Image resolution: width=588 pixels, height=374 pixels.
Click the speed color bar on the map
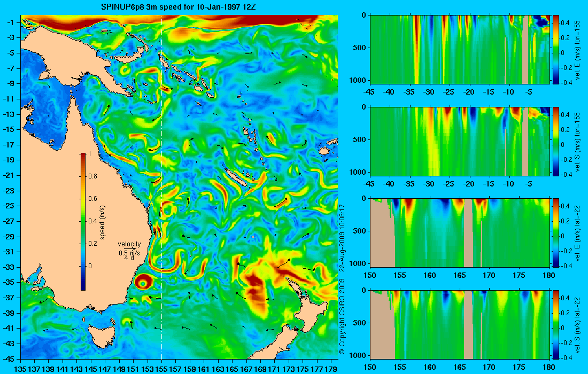point(83,222)
